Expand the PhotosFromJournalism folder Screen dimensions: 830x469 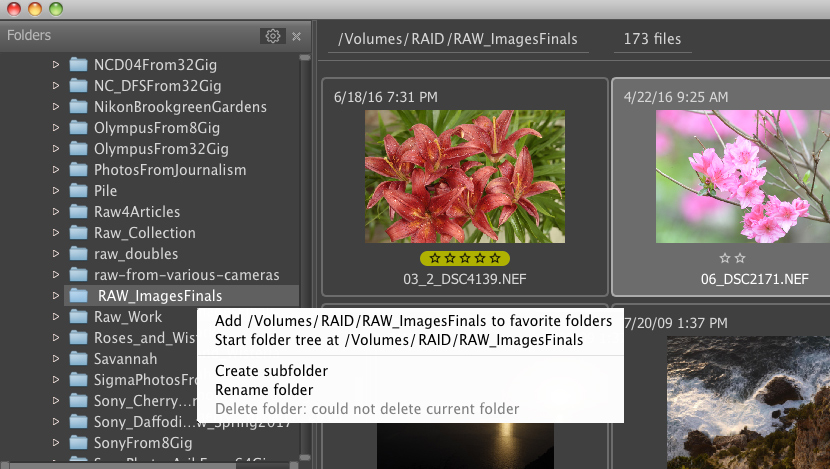point(56,170)
